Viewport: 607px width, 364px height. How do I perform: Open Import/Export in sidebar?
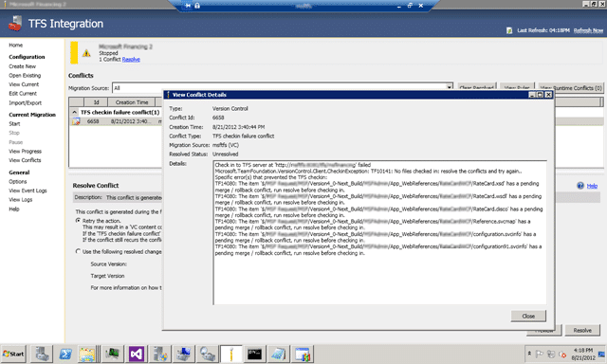click(x=26, y=103)
